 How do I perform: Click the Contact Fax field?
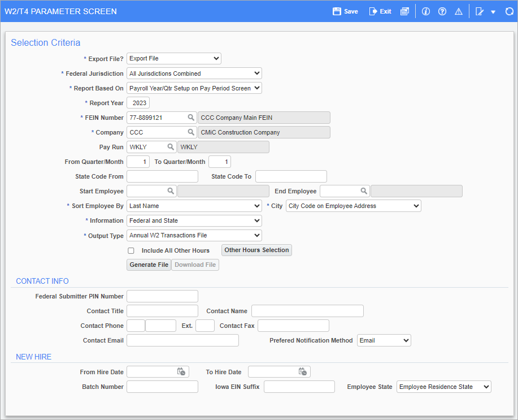(293, 326)
